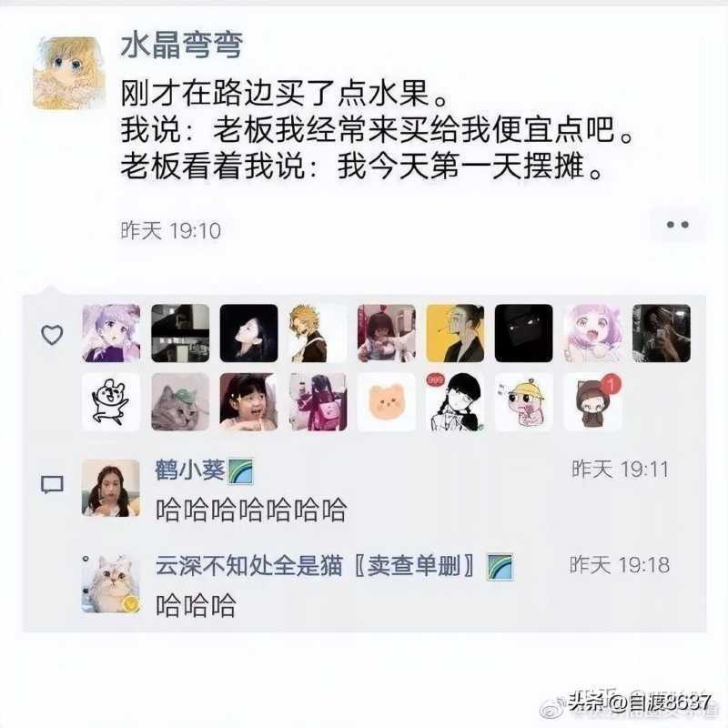
Task: Open the 水晶弯弯 username link
Action: click(181, 45)
